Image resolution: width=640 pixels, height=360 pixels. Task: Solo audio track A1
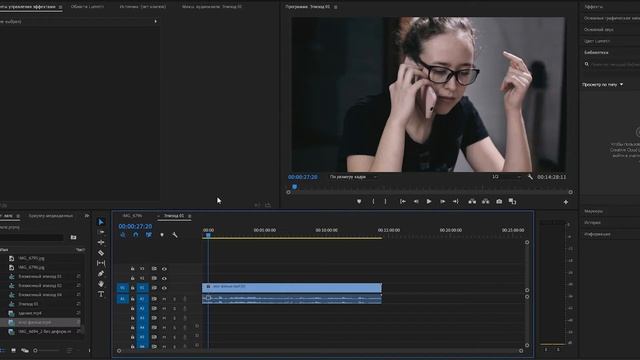(x=175, y=299)
